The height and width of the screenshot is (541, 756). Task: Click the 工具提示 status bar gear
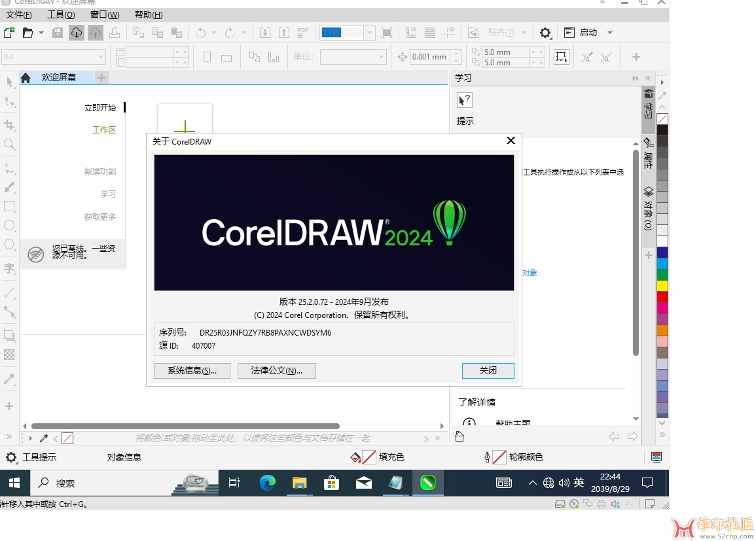point(11,457)
